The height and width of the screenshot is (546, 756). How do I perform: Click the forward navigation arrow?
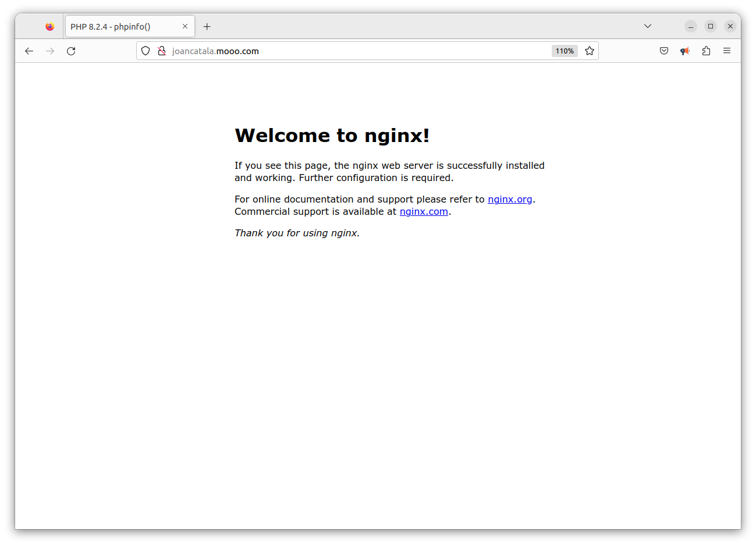pos(50,51)
